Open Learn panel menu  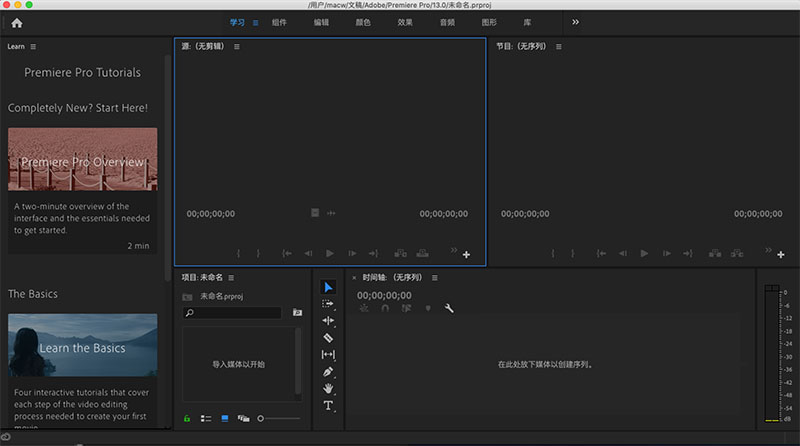tap(33, 46)
